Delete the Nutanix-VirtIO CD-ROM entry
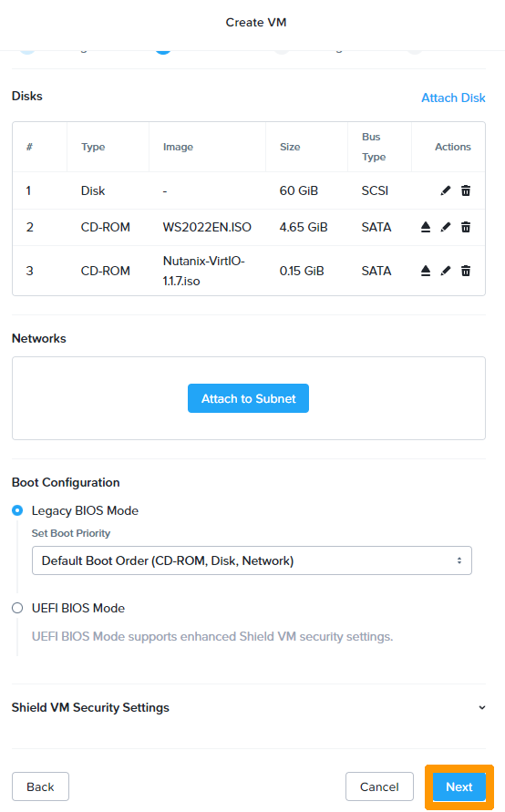The width and height of the screenshot is (505, 812). pos(466,271)
